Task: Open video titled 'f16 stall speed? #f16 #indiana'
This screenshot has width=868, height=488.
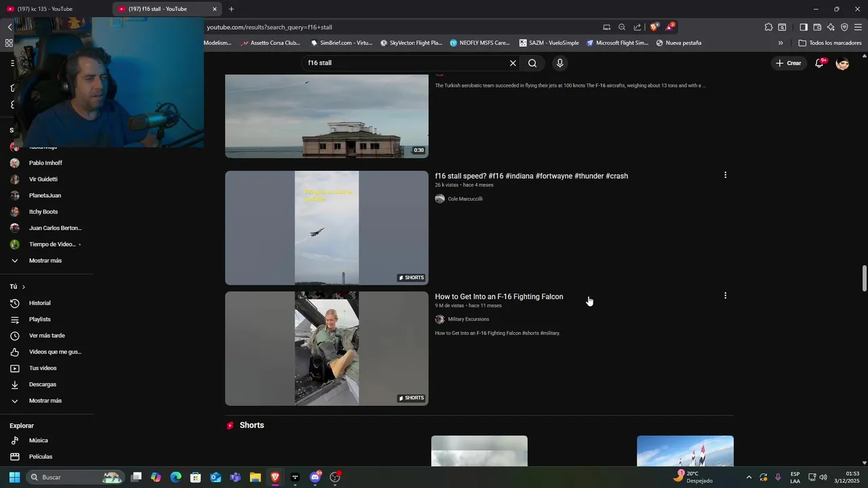Action: (531, 176)
